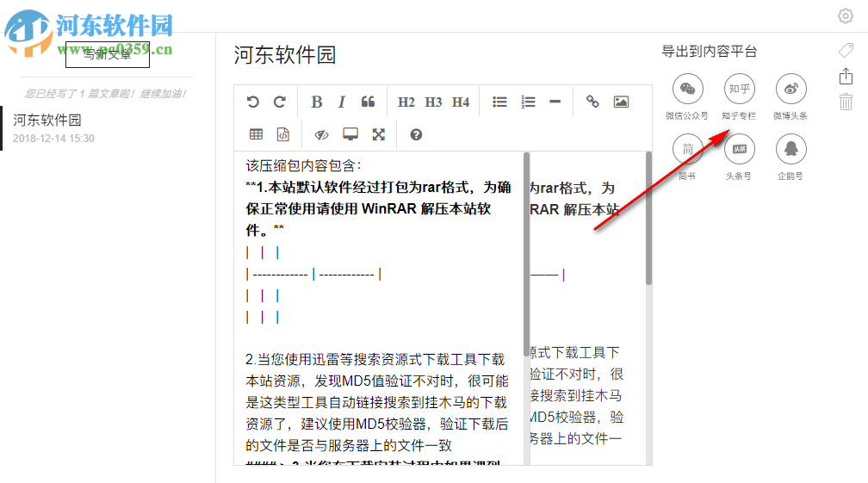
Task: Insert an image with the picture icon
Action: tap(621, 102)
